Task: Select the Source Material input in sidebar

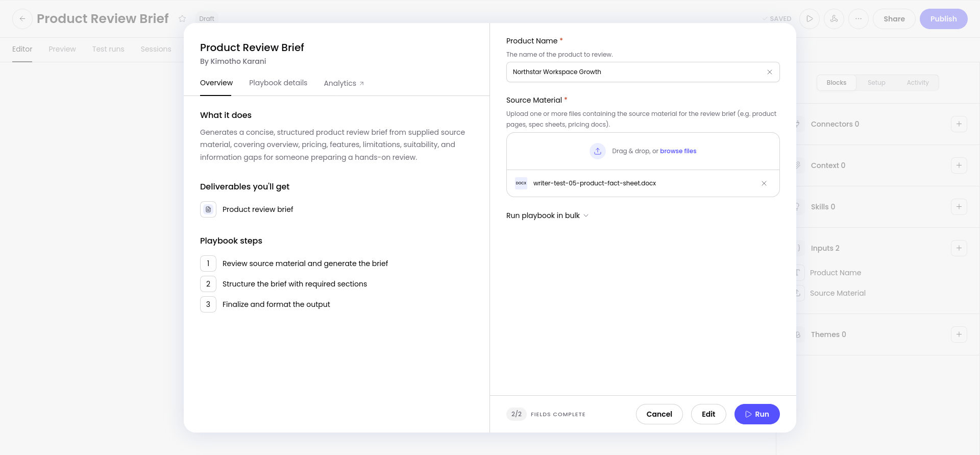Action: (838, 293)
